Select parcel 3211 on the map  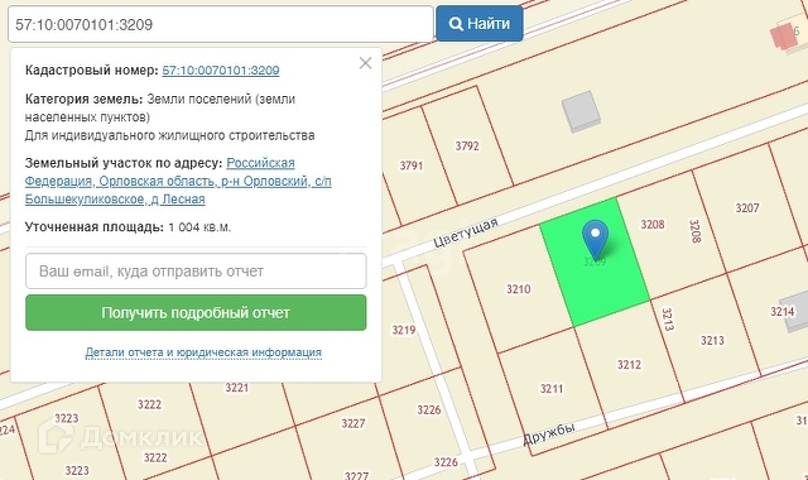(551, 388)
